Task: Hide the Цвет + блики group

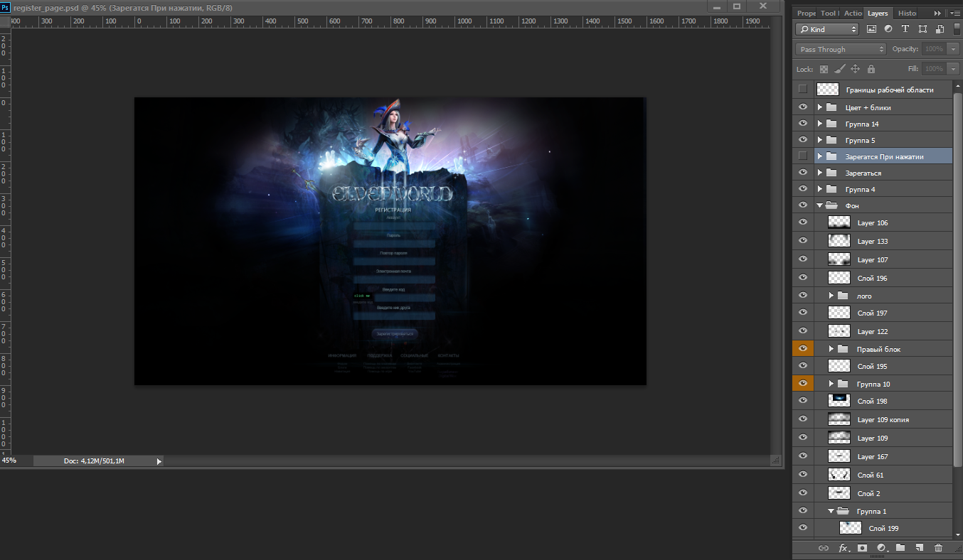Action: pos(803,107)
